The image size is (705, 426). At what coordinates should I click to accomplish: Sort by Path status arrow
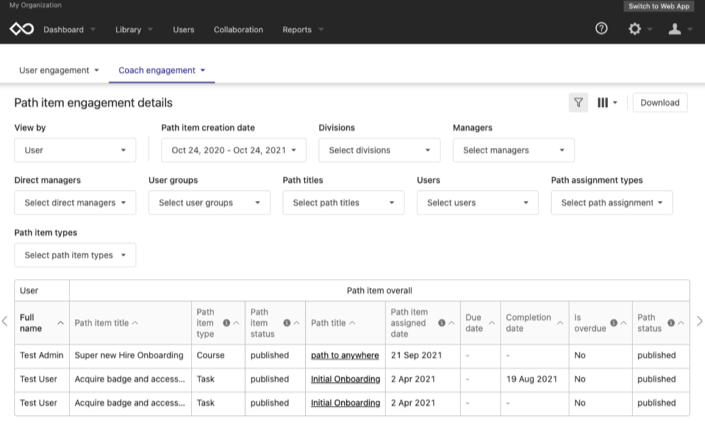[681, 323]
